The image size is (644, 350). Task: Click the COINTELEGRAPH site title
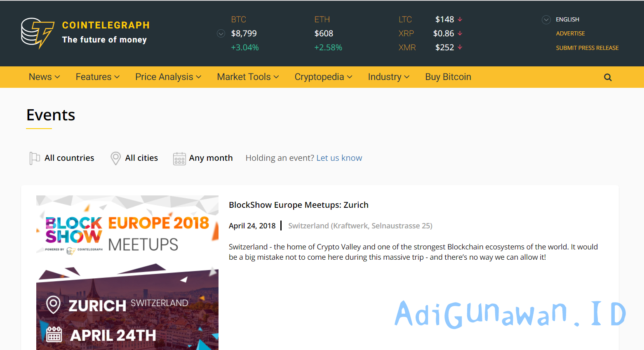[x=106, y=25]
